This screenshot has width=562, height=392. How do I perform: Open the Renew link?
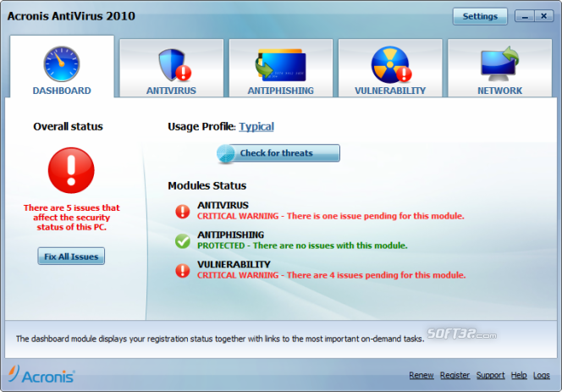click(x=421, y=375)
